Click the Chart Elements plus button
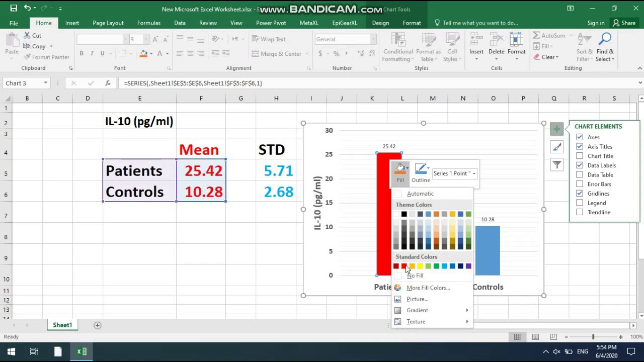The width and height of the screenshot is (644, 362). (x=556, y=129)
